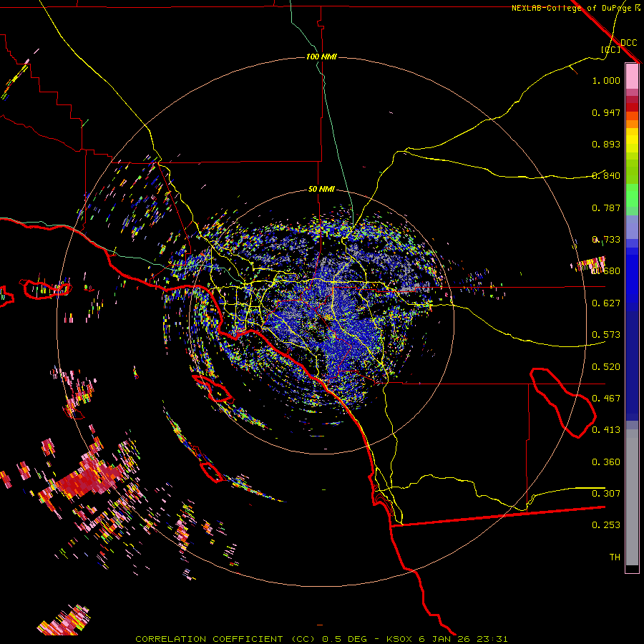Select the 0.253 legend value

click(606, 525)
